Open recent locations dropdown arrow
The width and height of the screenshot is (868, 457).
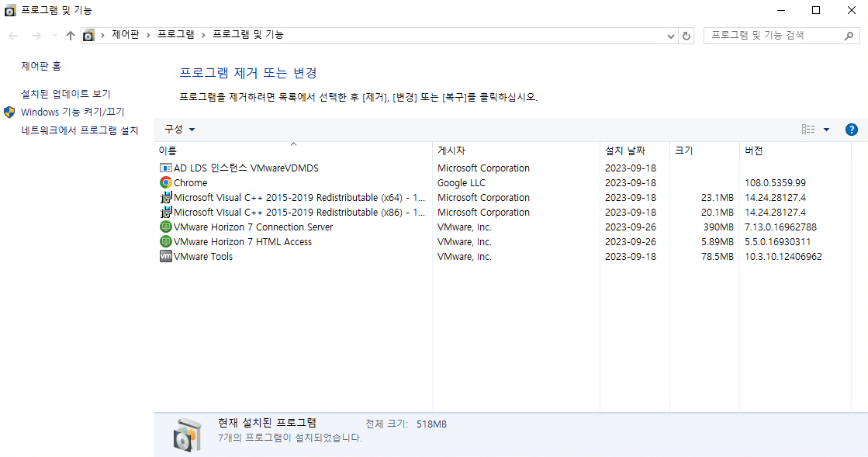[x=54, y=36]
